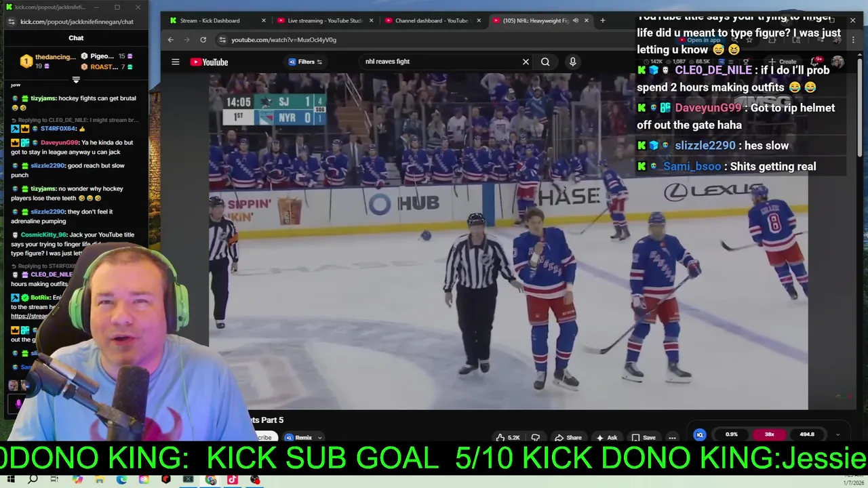This screenshot has height=488, width=868.
Task: Go forward in the YouTube browser window
Action: pyautogui.click(x=186, y=40)
